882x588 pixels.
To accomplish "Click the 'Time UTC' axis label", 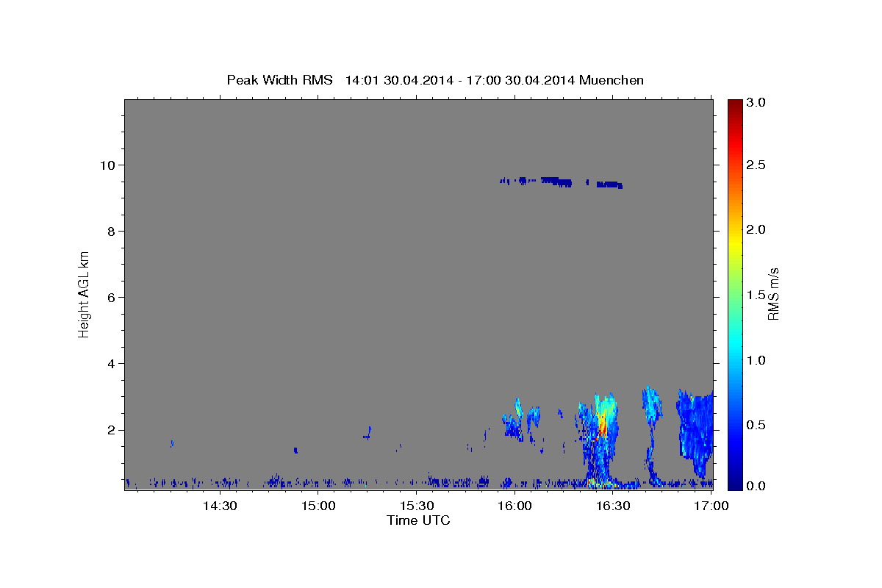I will [418, 520].
